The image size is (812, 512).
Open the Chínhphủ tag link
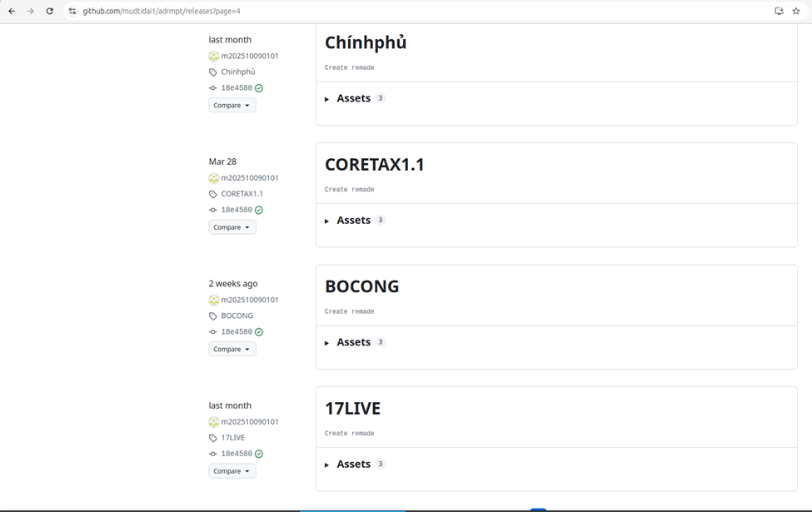tap(238, 72)
